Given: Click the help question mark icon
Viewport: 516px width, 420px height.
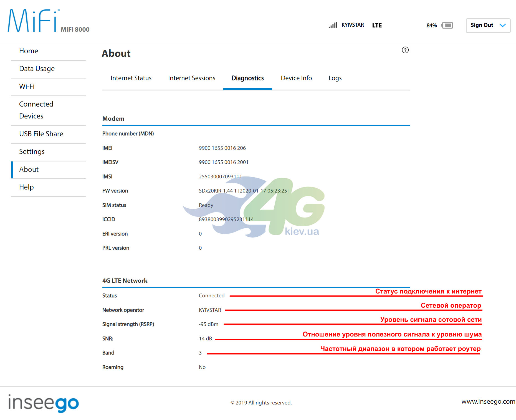Looking at the screenshot, I should tap(405, 50).
